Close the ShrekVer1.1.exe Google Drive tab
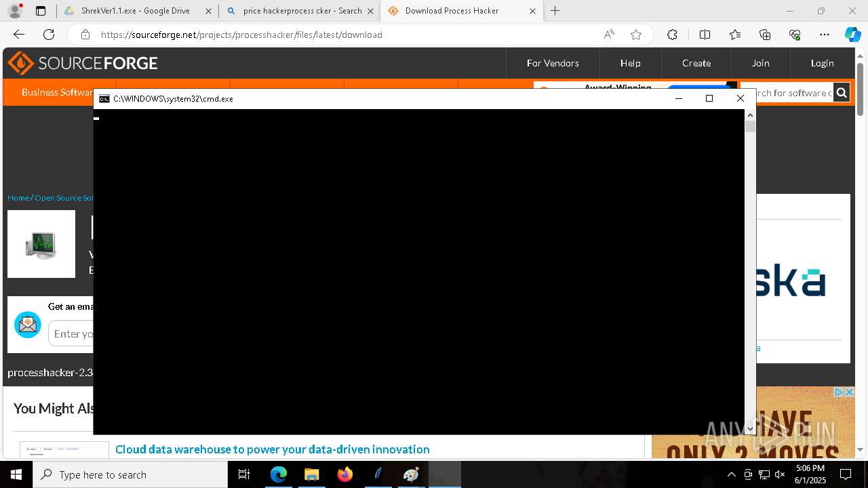The height and width of the screenshot is (488, 868). point(208,11)
